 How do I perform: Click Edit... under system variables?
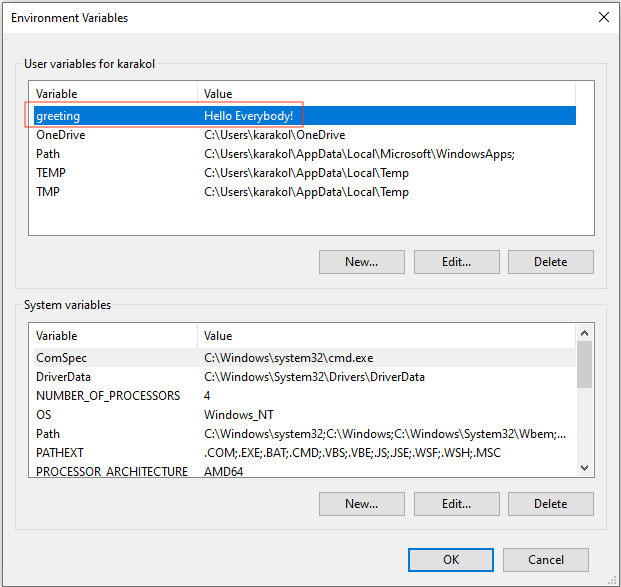click(457, 504)
